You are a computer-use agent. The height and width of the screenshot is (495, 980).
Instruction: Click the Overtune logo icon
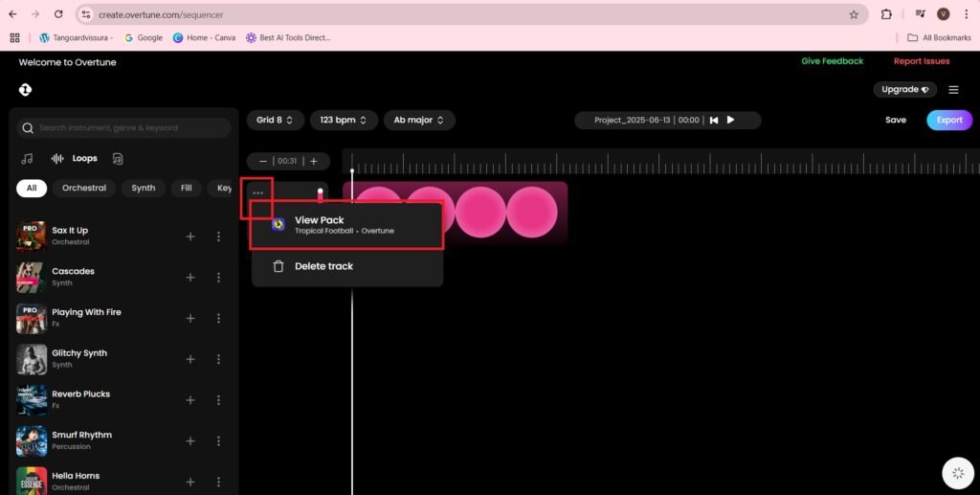tap(25, 90)
